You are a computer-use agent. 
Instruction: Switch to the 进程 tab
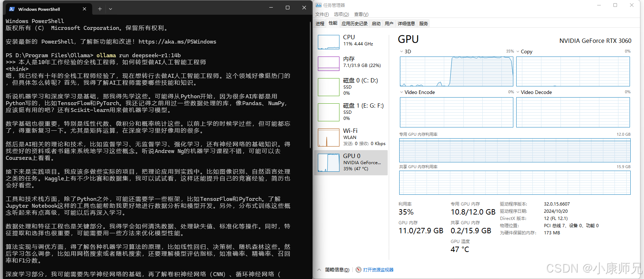[x=320, y=24]
